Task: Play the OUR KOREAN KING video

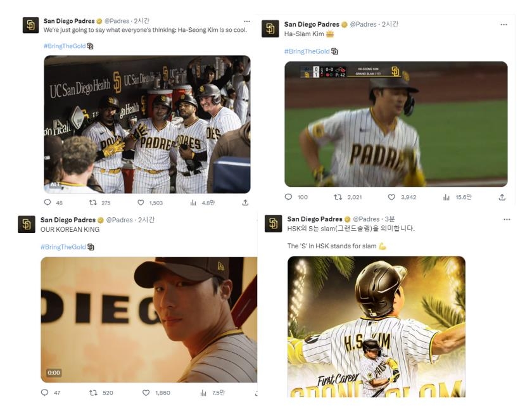Action: [x=149, y=319]
